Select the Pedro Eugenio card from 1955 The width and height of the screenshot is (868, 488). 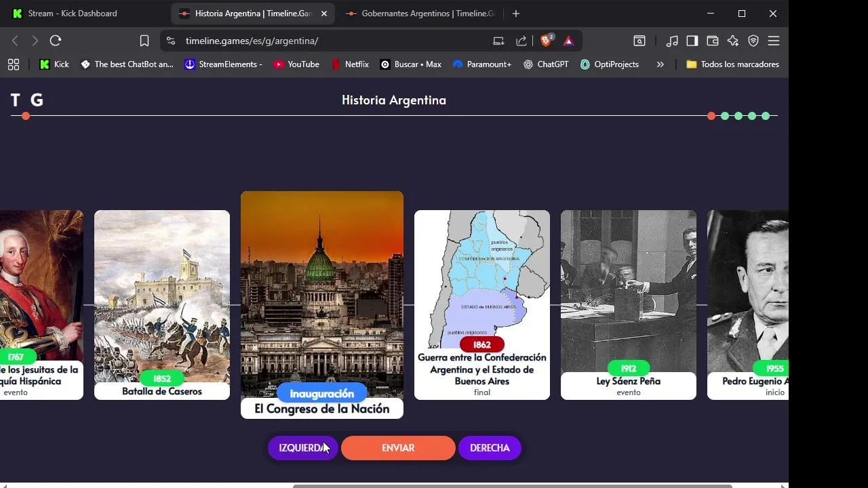coord(748,305)
